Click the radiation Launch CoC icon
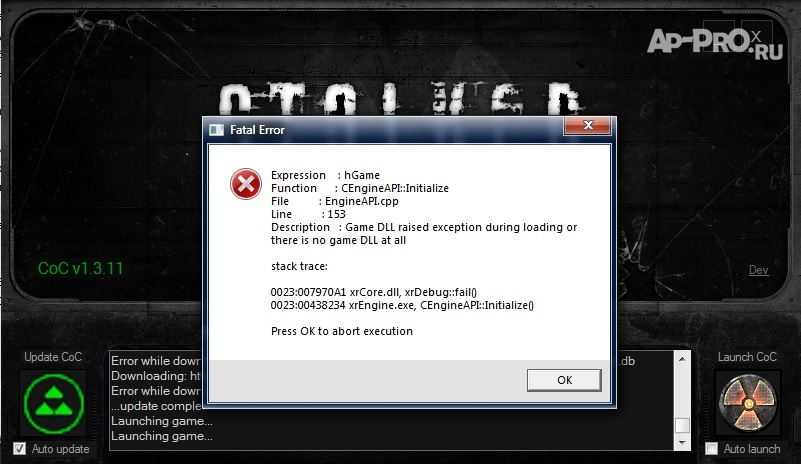801x464 pixels. tap(747, 403)
